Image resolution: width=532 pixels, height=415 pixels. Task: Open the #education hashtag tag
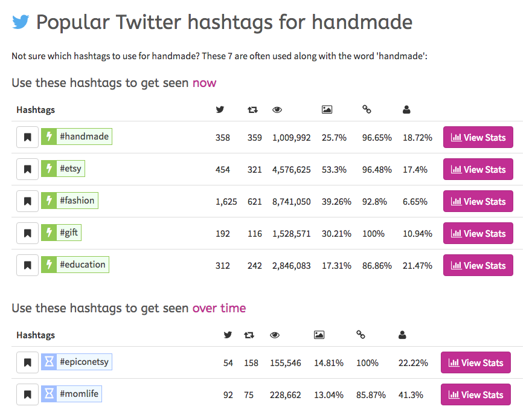[83, 265]
